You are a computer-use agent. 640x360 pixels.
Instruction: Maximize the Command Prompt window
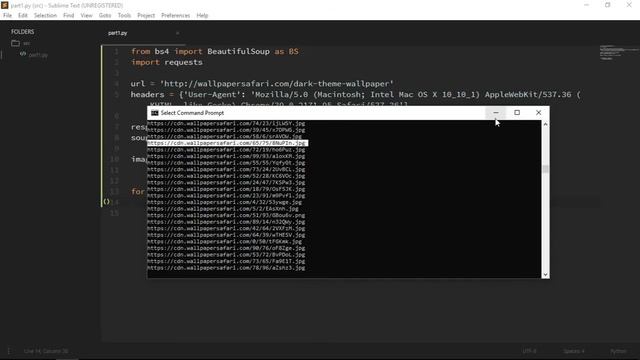click(x=517, y=113)
